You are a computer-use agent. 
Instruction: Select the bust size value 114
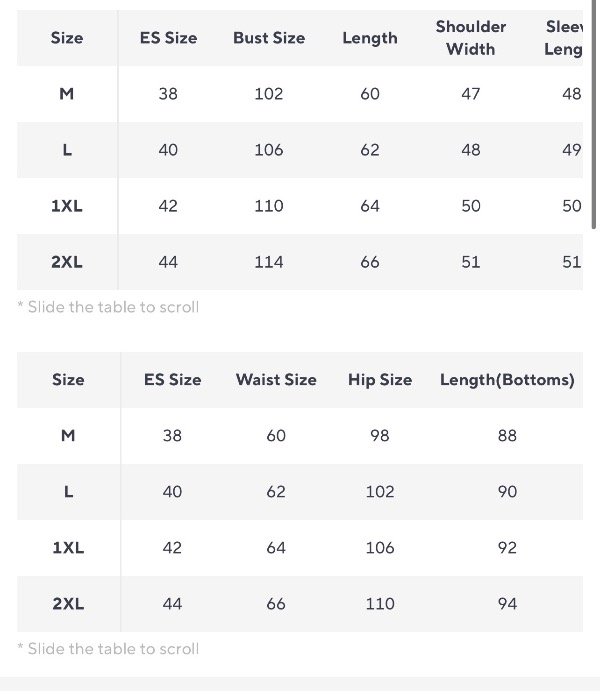pyautogui.click(x=269, y=262)
